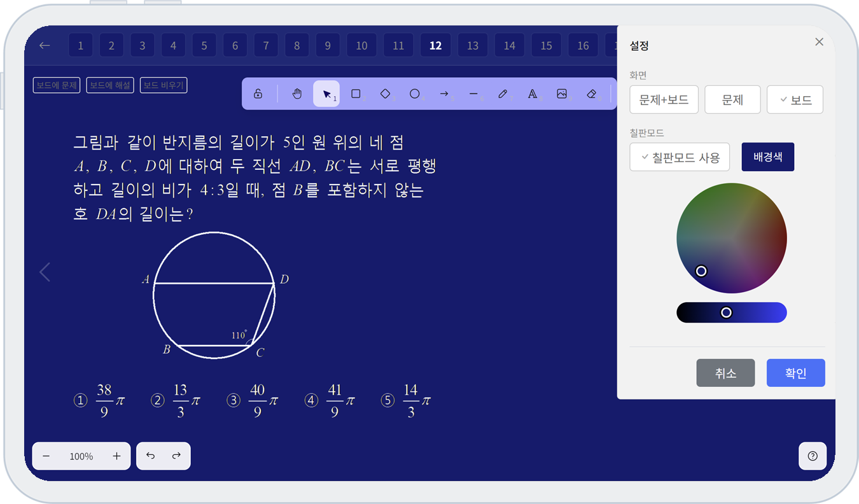Open problem tab 9

click(x=328, y=46)
